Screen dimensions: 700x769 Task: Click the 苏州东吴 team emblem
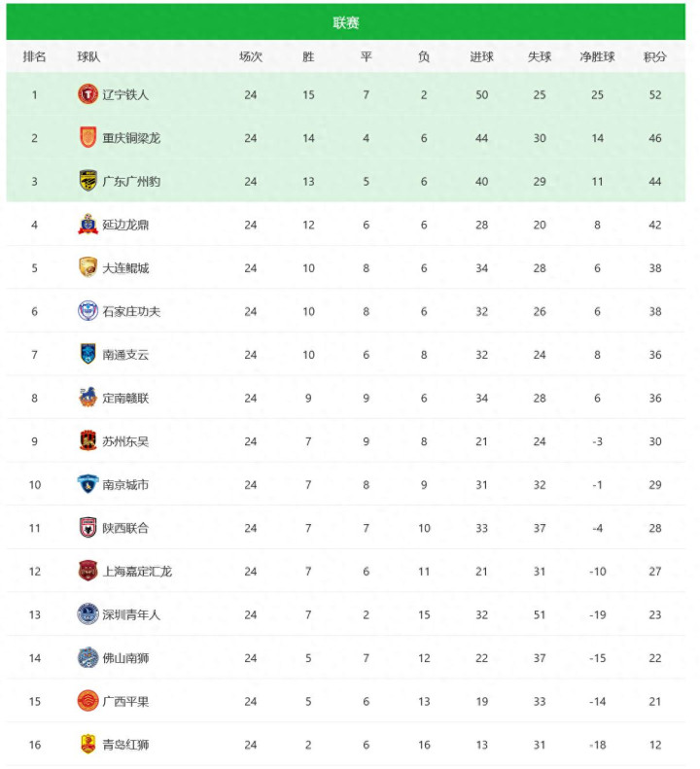(x=88, y=441)
